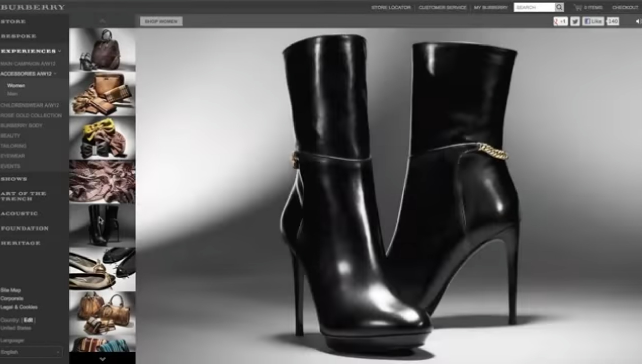The height and width of the screenshot is (364, 642).
Task: Mute sound with the speaker icon
Action: click(x=638, y=22)
